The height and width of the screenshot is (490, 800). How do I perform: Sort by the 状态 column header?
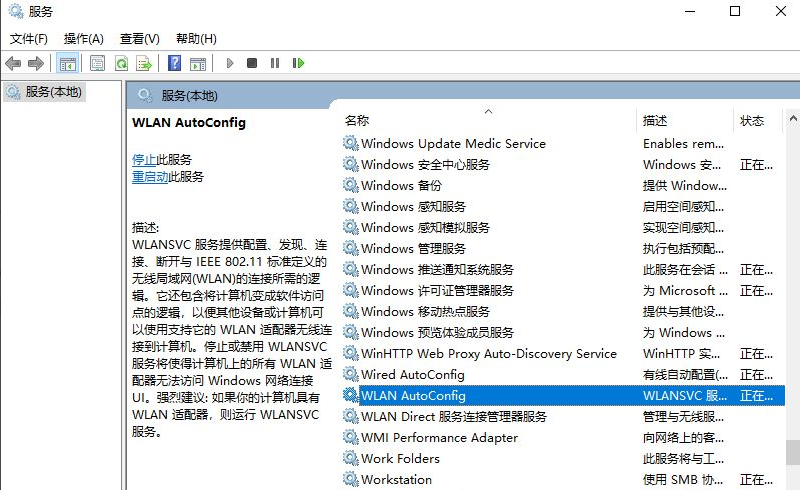coord(757,120)
